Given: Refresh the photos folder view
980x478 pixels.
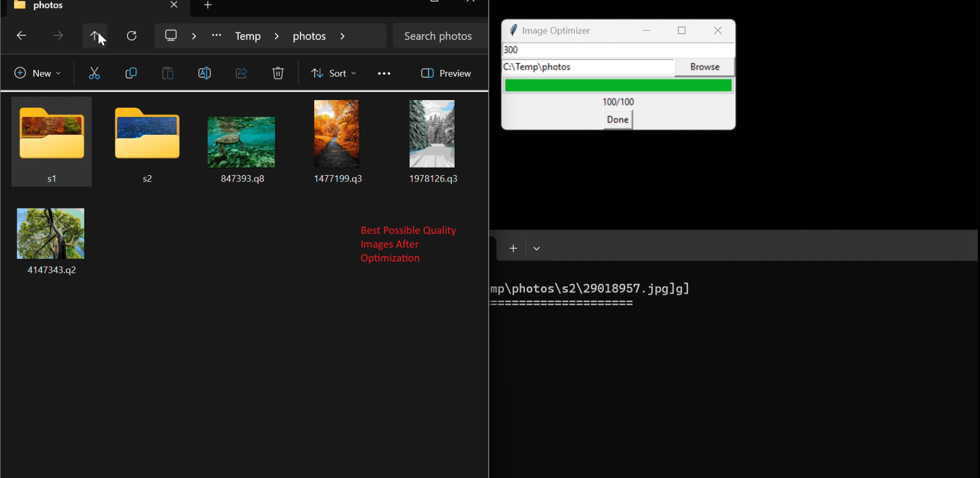Looking at the screenshot, I should tap(132, 36).
